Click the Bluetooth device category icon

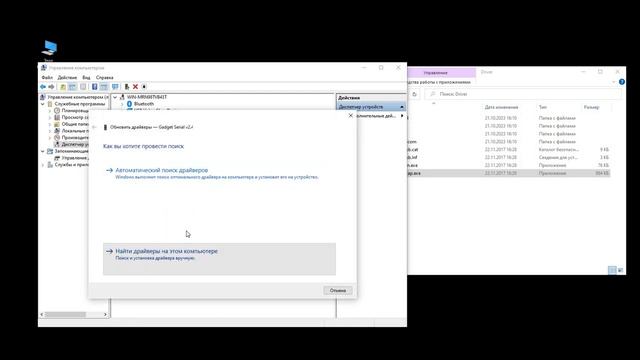[x=129, y=104]
